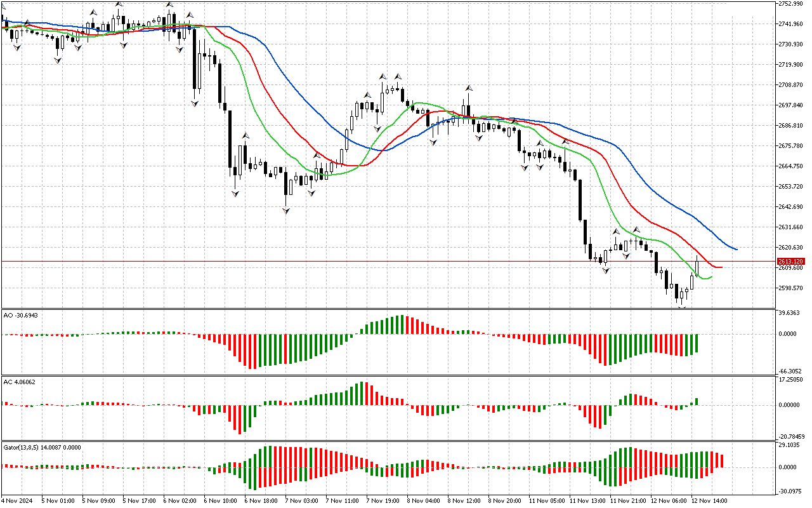The width and height of the screenshot is (812, 508).
Task: Select the AC scale maximum 17.25050
Action: pyautogui.click(x=791, y=380)
